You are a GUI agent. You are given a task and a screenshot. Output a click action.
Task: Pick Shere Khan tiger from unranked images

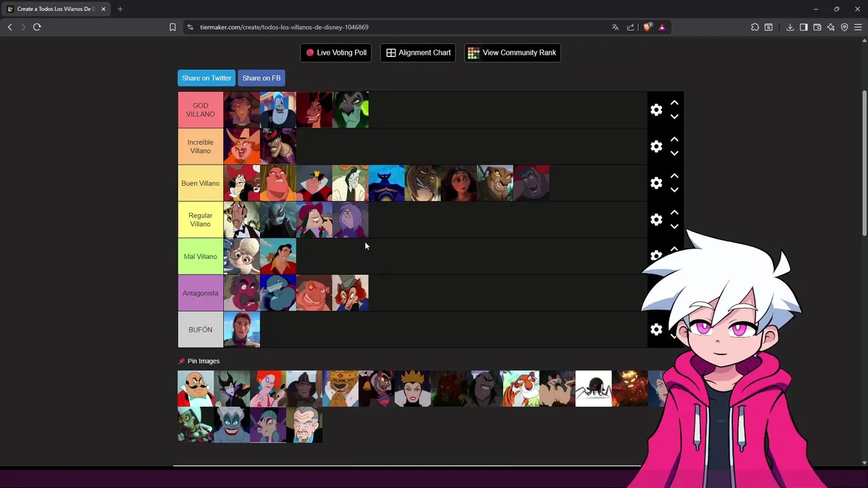tap(521, 388)
